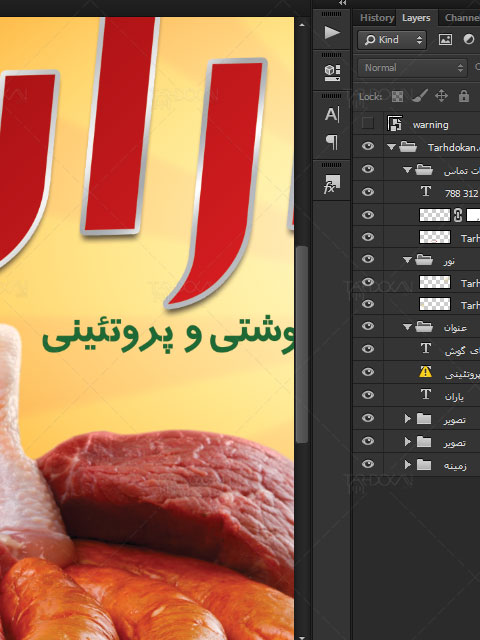Open the Character panel icon
Image resolution: width=480 pixels, height=640 pixels.
click(x=332, y=115)
